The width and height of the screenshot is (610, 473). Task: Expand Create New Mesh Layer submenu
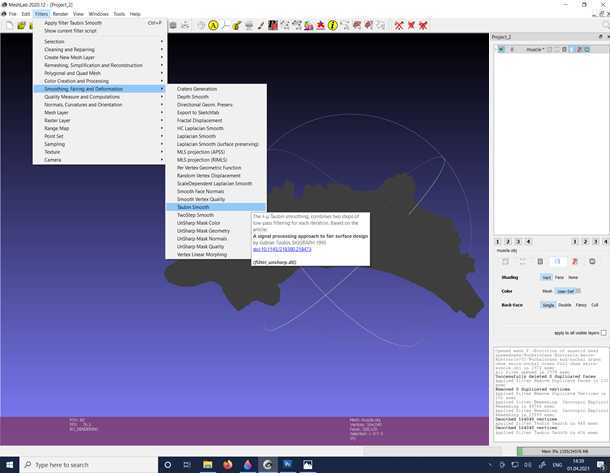pos(100,57)
